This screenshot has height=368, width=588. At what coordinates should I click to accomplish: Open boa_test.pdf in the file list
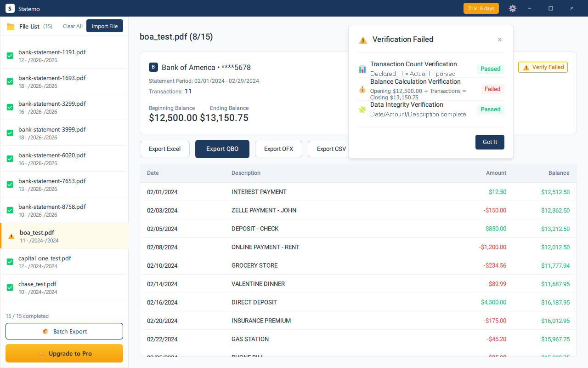coord(64,236)
